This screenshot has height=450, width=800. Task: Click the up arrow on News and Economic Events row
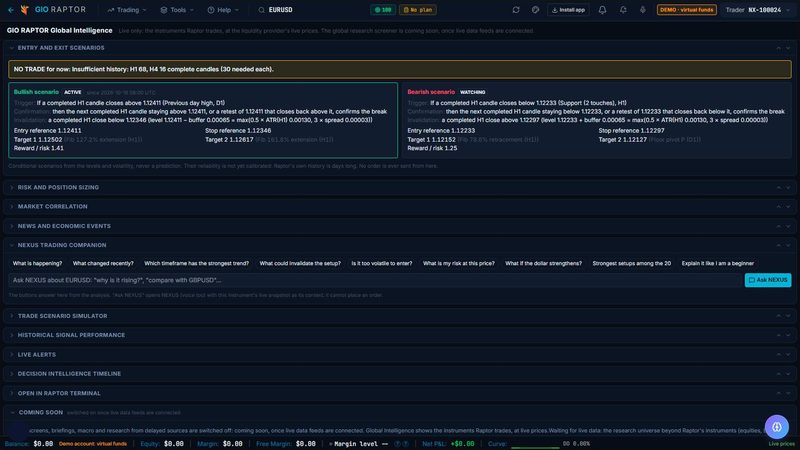(779, 226)
